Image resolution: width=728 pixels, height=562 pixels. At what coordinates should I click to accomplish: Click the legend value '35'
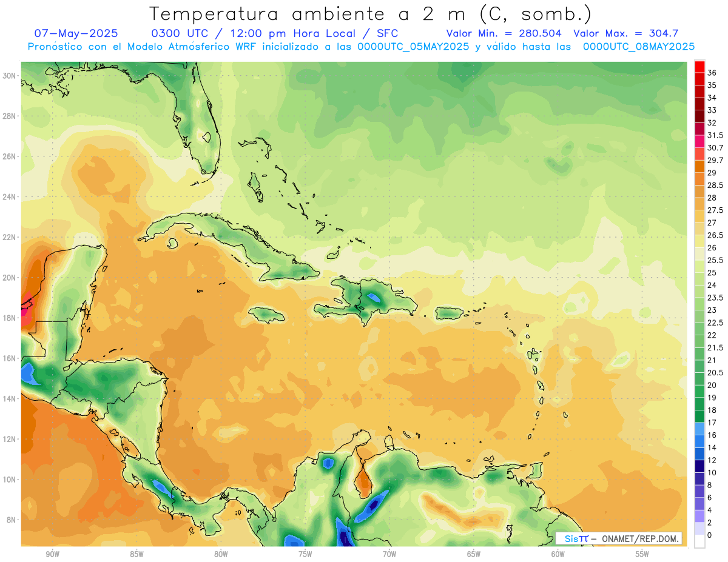point(712,85)
